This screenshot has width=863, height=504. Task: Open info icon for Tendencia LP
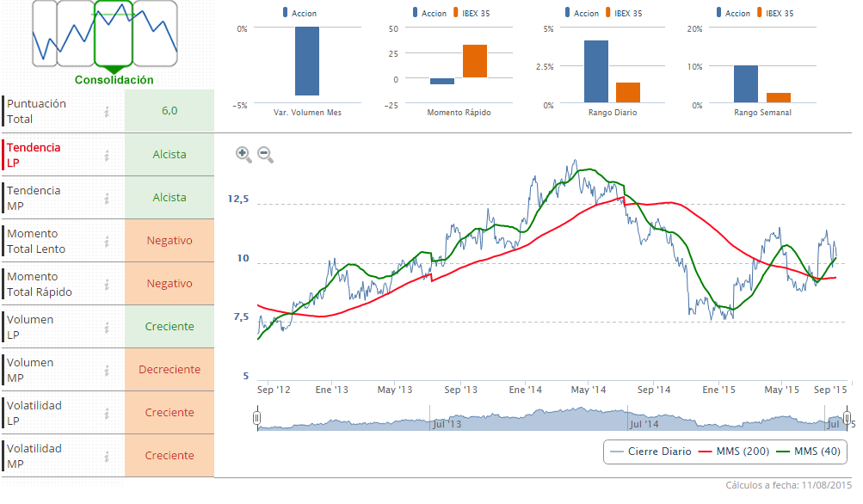click(x=107, y=155)
